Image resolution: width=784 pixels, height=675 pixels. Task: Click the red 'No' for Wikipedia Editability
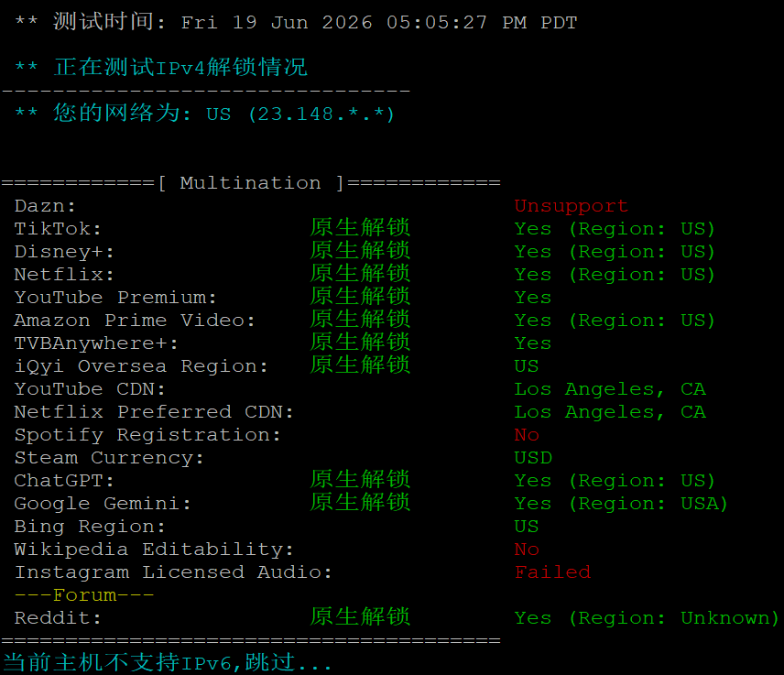click(x=527, y=550)
